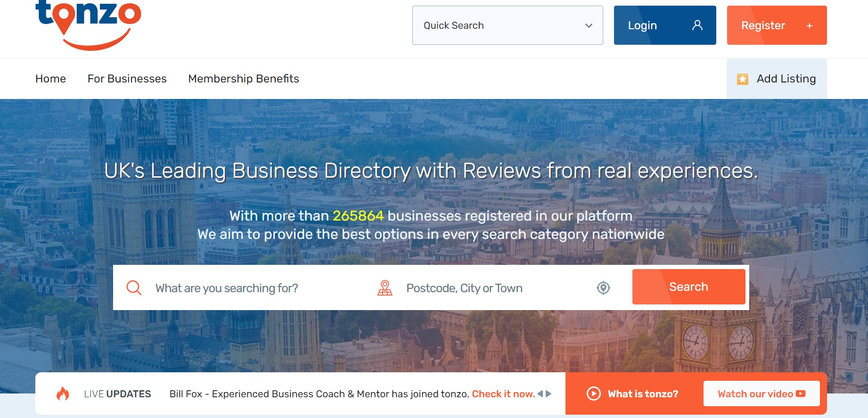Click the user profile icon in Login
The width and height of the screenshot is (868, 418).
click(697, 25)
